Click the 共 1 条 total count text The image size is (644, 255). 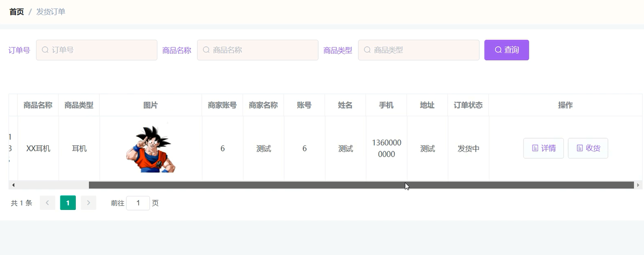click(x=22, y=203)
